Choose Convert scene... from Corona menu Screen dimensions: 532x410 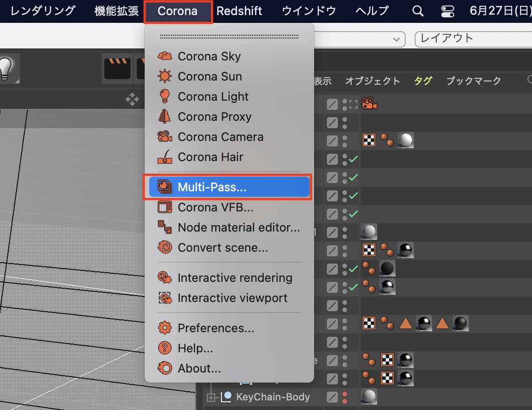coord(223,248)
